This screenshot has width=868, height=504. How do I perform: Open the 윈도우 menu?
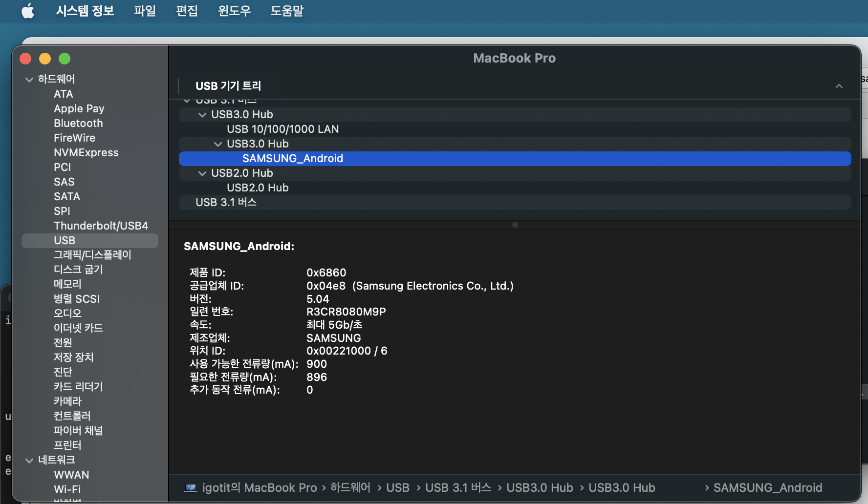pyautogui.click(x=234, y=10)
